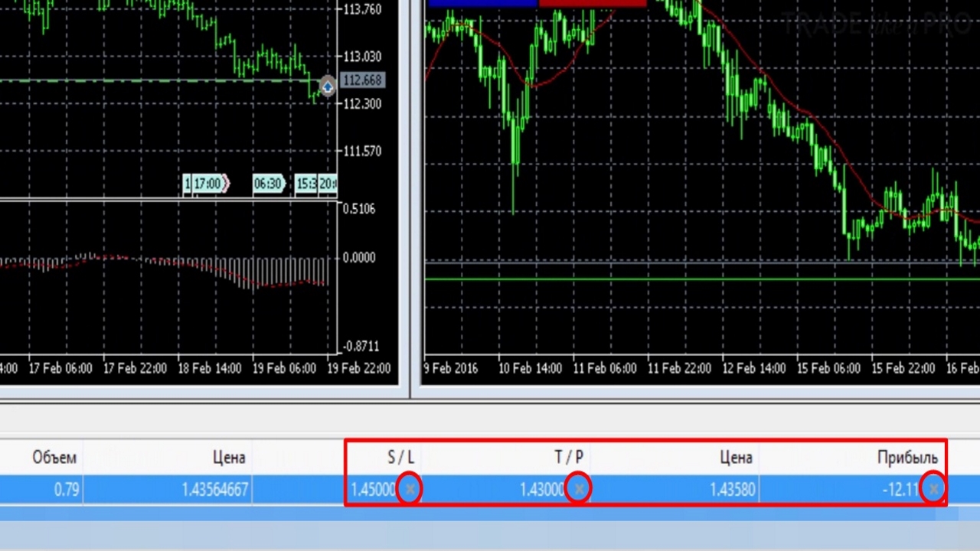Click the 112.668 current price label

362,80
